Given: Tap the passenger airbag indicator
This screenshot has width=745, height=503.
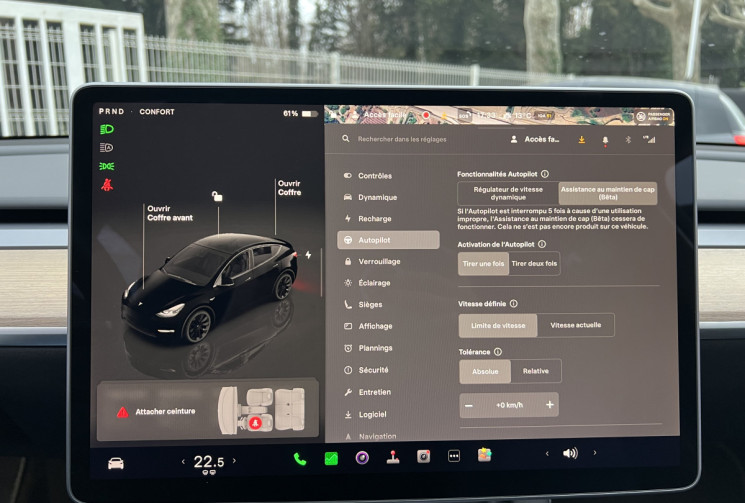Looking at the screenshot, I should click(655, 116).
